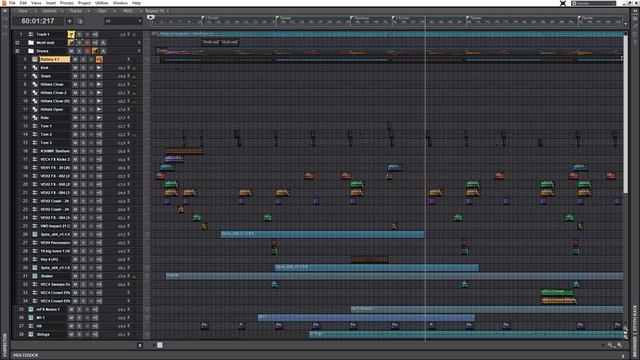The image size is (640, 360).
Task: Click the Tom 3 input echo icon
Action: tap(99, 142)
